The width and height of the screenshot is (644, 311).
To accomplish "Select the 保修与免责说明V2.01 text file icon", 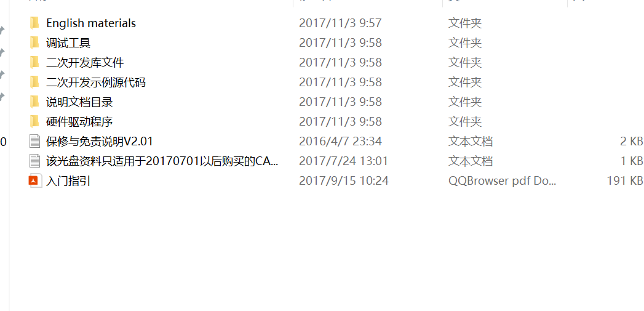I will pyautogui.click(x=35, y=142).
